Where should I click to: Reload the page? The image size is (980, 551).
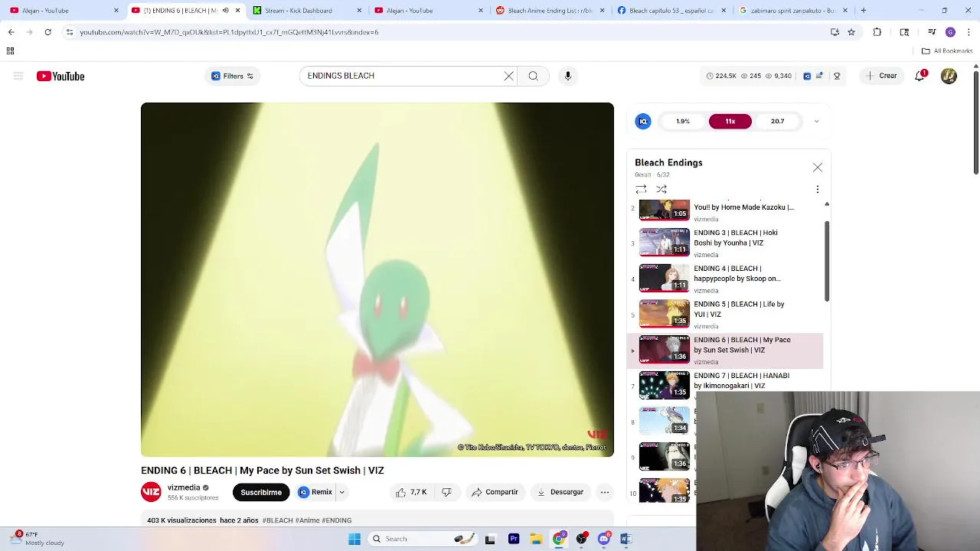click(x=47, y=32)
